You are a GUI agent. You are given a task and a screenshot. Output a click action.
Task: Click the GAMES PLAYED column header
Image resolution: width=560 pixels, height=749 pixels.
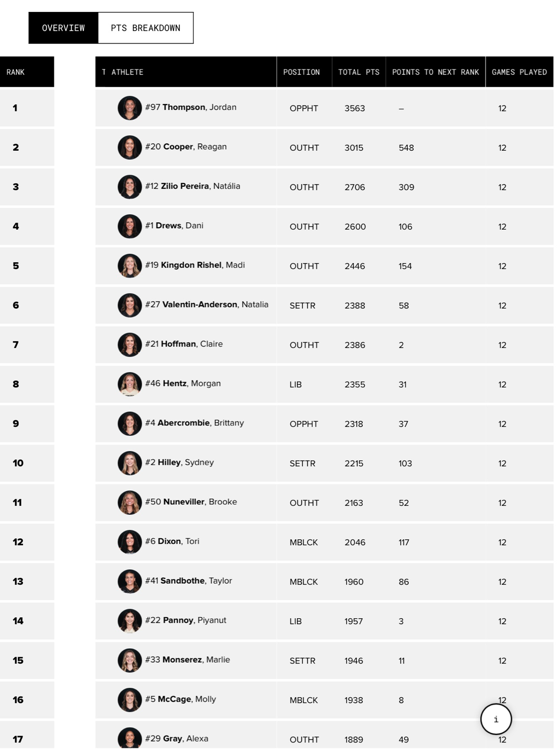pyautogui.click(x=519, y=72)
